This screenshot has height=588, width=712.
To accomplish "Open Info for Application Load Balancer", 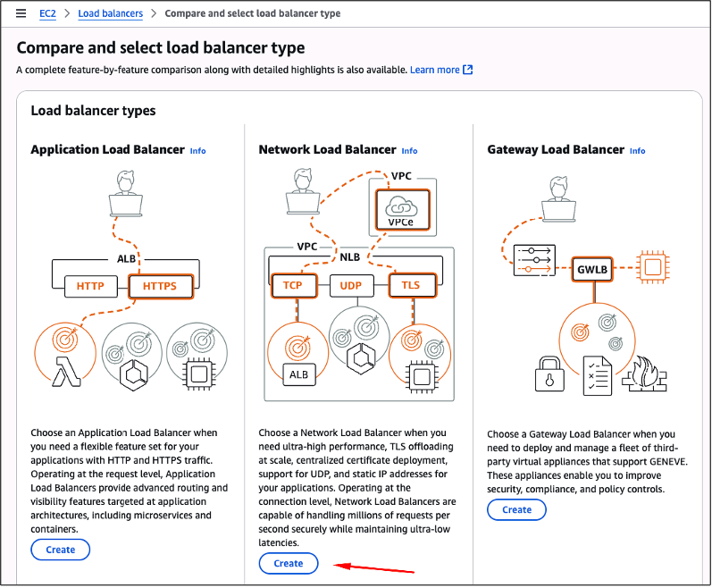I will click(x=197, y=151).
